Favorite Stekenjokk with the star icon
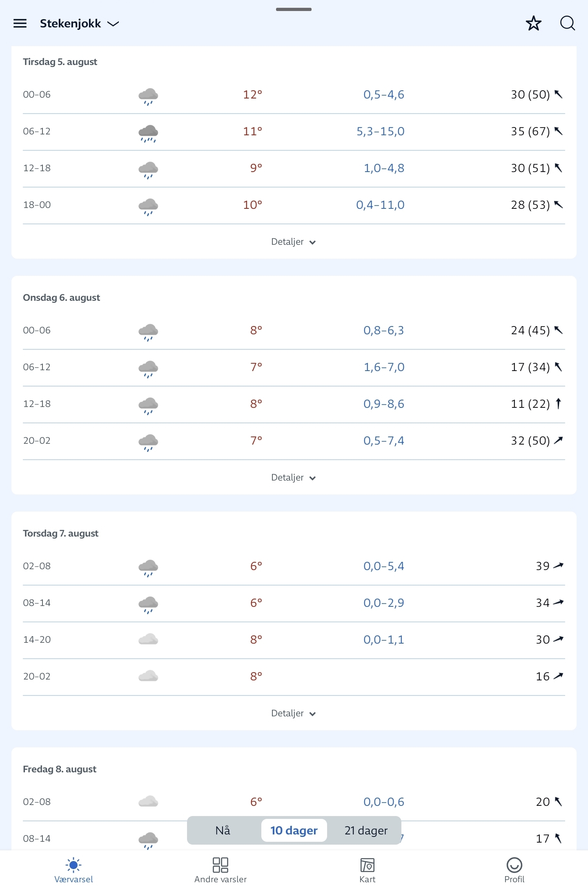The height and width of the screenshot is (890, 588). 533,24
